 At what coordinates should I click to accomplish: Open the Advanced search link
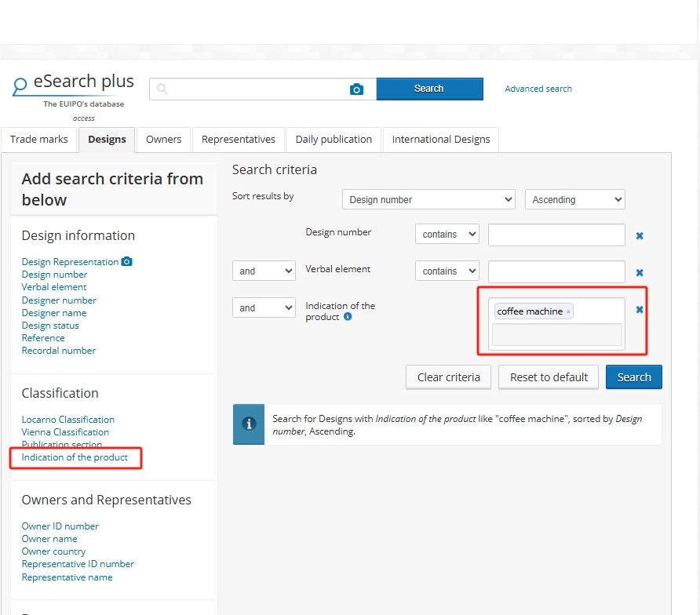click(538, 89)
